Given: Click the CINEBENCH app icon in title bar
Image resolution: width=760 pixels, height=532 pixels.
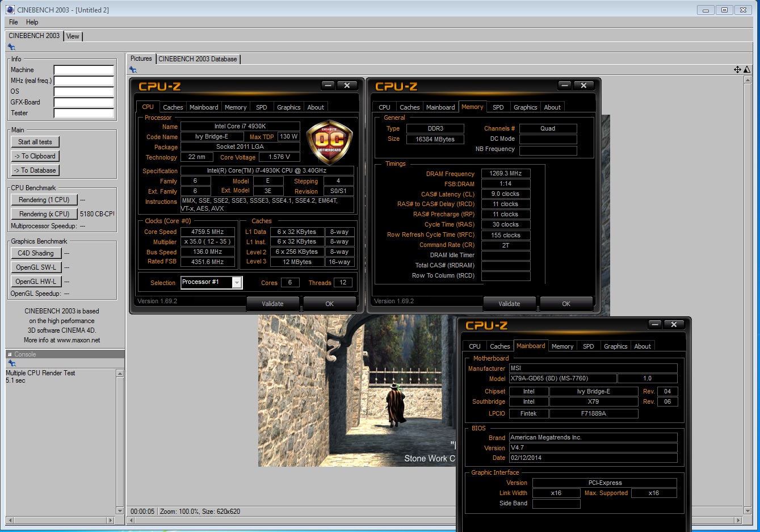Looking at the screenshot, I should click(10, 10).
